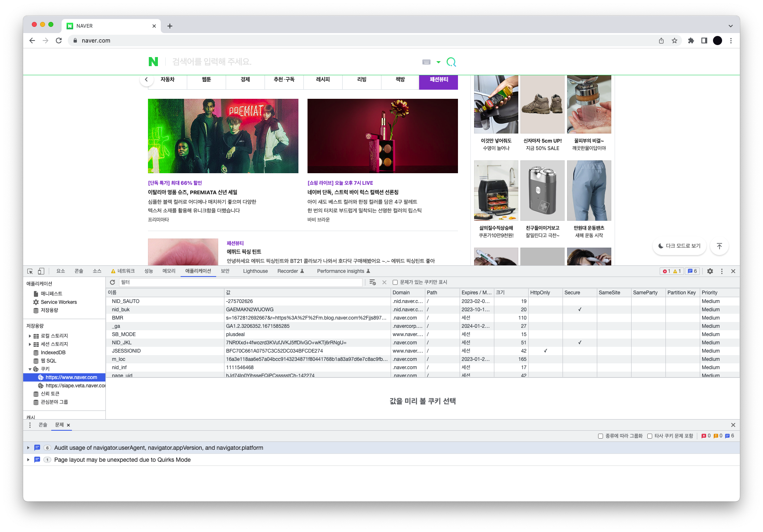763x532 pixels.
Task: Switch to the Console (콘솔) drawer tab
Action: [43, 425]
